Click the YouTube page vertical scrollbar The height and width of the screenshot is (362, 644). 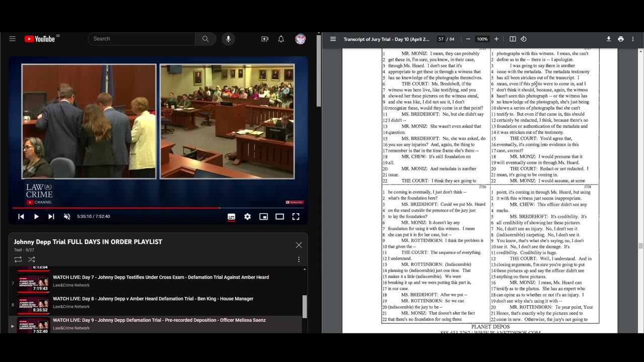point(318,70)
